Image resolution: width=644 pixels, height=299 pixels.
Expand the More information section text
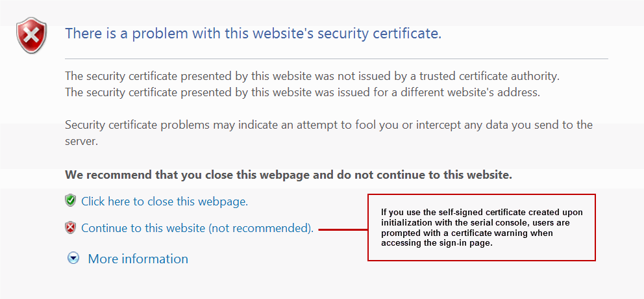[x=138, y=259]
